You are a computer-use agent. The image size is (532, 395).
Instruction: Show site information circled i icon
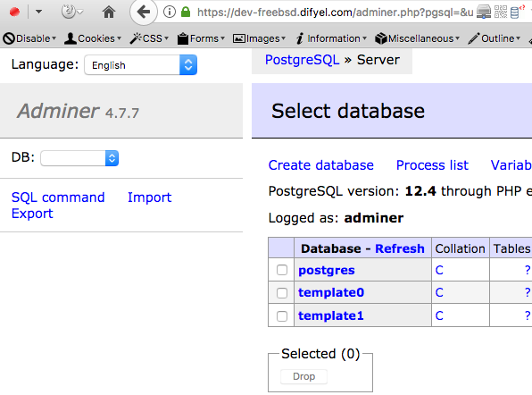(170, 13)
